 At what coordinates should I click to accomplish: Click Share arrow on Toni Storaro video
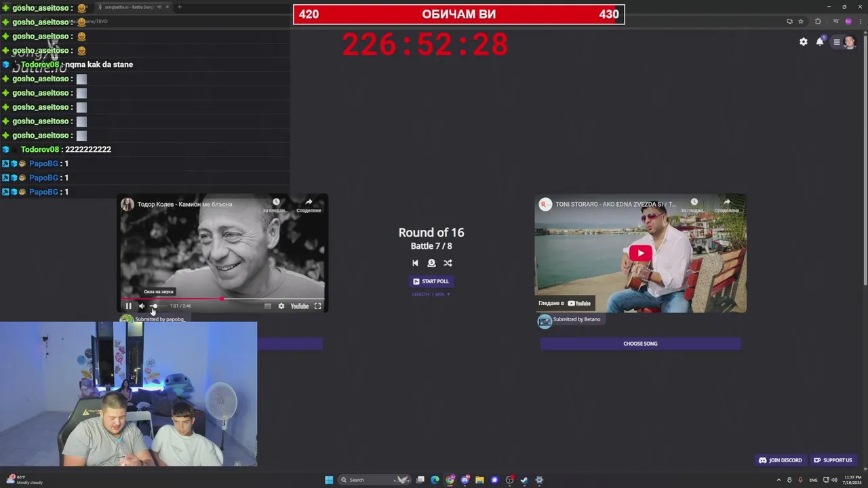(x=726, y=202)
